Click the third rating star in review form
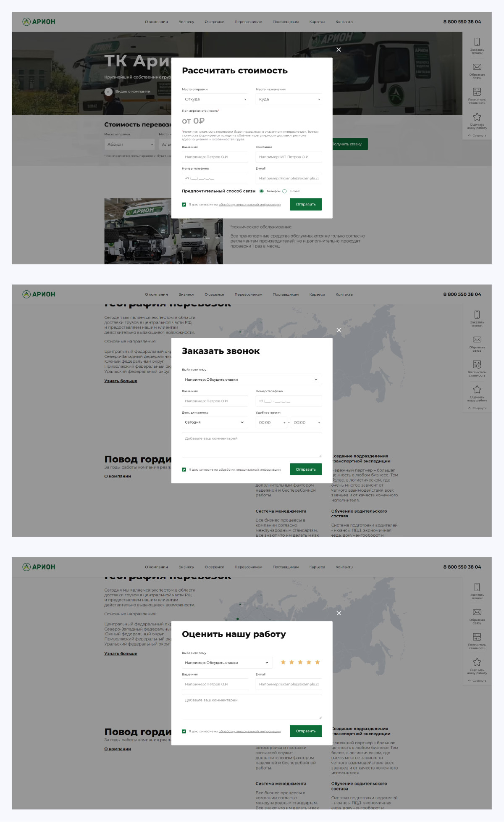 pos(300,662)
